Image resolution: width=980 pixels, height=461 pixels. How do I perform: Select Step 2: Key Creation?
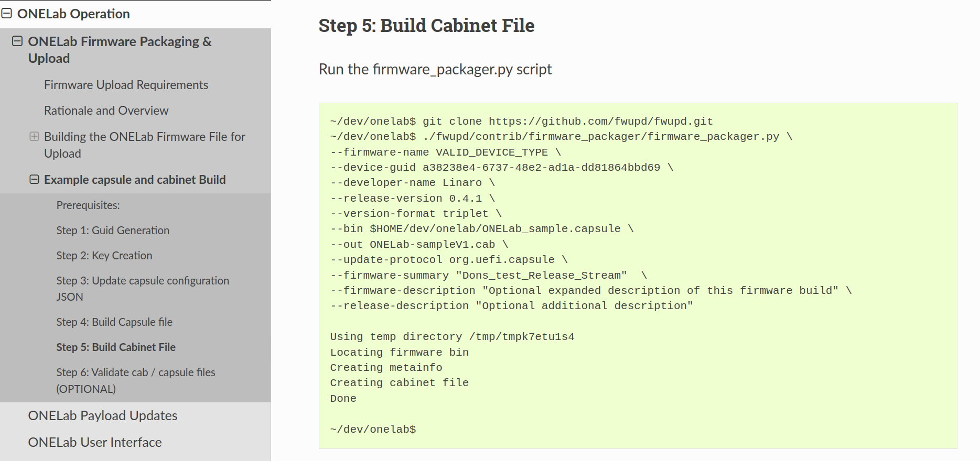(104, 255)
